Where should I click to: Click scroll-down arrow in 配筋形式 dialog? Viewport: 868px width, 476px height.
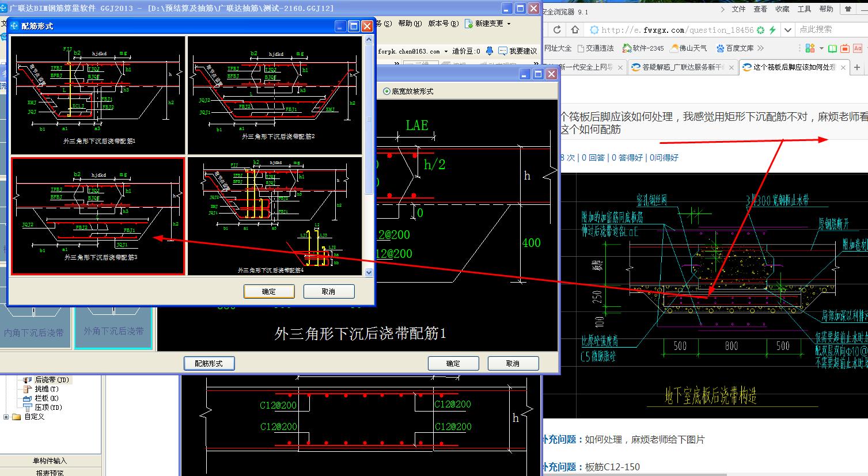369,272
